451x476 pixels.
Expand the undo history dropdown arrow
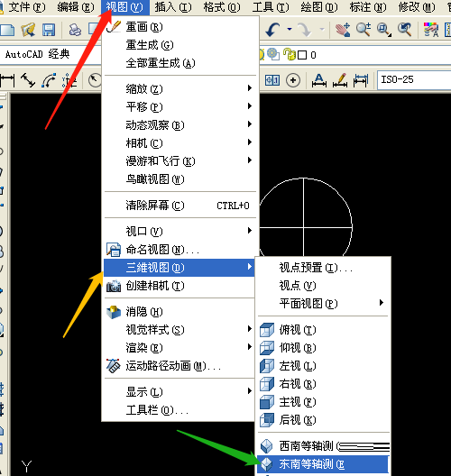(290, 30)
